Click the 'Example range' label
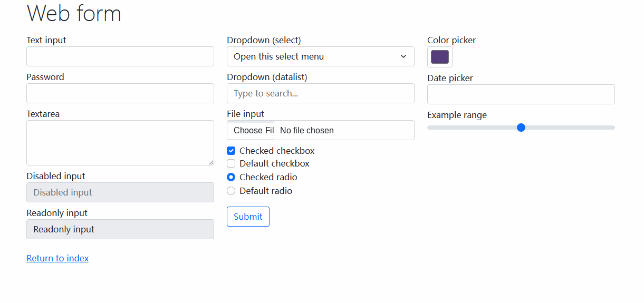Screen dimensions: 644x303 click(457, 115)
